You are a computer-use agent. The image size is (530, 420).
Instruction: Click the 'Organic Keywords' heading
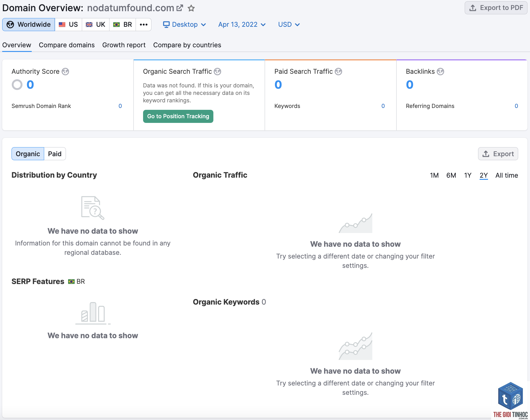tap(226, 302)
